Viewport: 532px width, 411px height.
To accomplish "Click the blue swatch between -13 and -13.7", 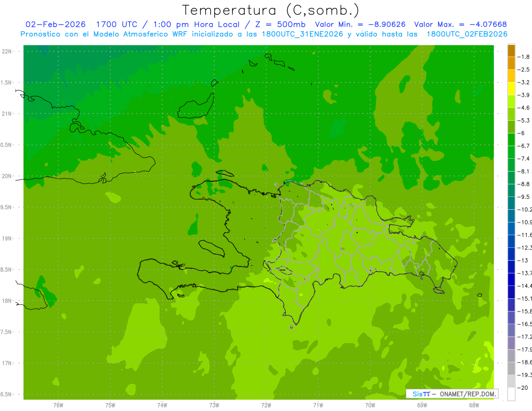I will [x=511, y=266].
